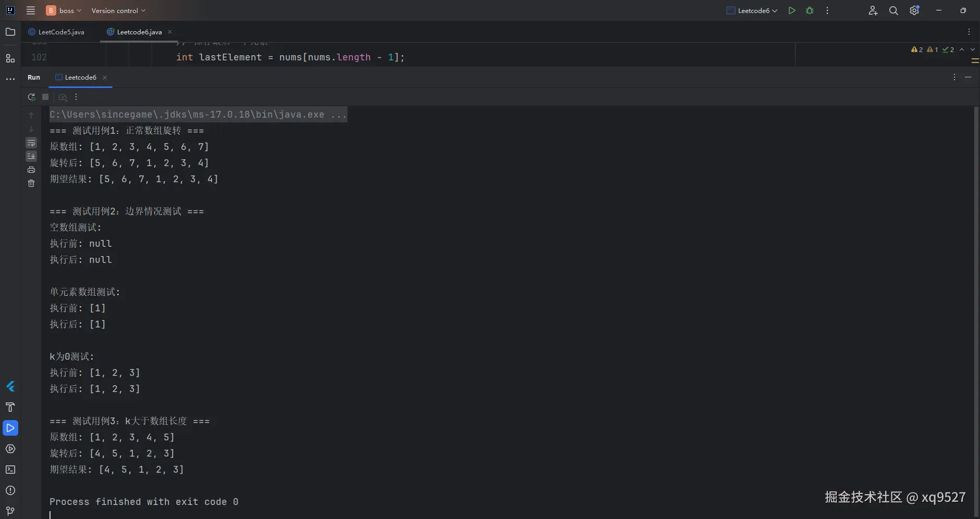Run Leetcode6 with the green play button

(792, 10)
